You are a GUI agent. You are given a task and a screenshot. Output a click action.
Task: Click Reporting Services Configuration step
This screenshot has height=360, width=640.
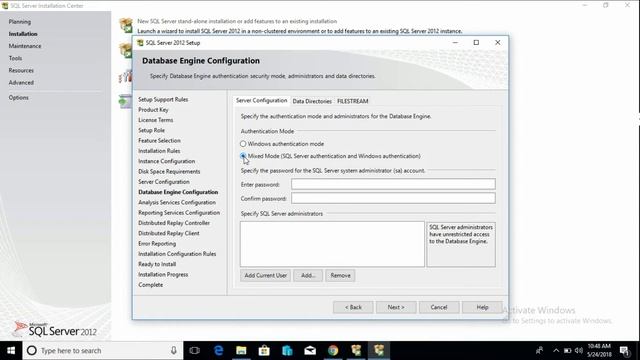click(179, 213)
